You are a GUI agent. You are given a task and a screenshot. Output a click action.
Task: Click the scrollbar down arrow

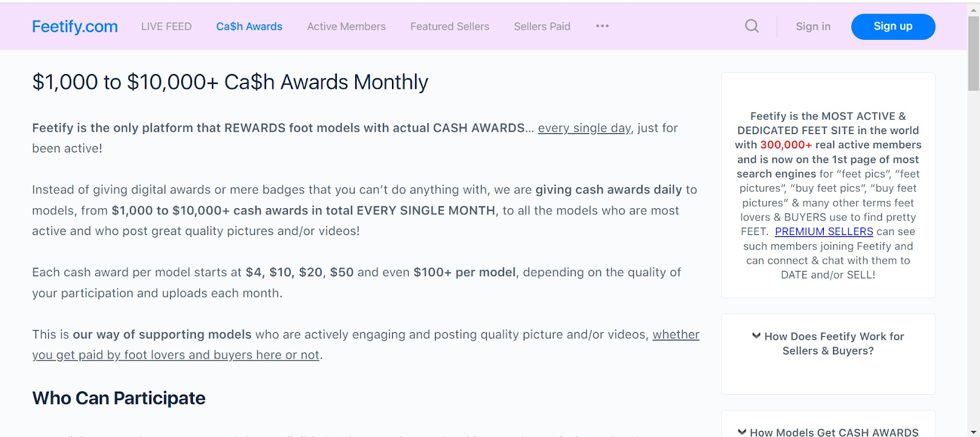[973, 431]
